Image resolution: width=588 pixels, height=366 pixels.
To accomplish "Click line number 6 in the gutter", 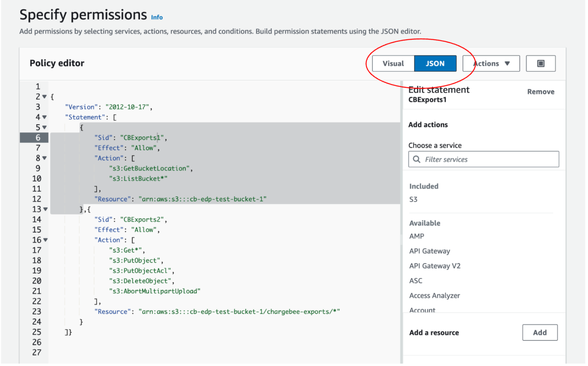I will (x=38, y=138).
